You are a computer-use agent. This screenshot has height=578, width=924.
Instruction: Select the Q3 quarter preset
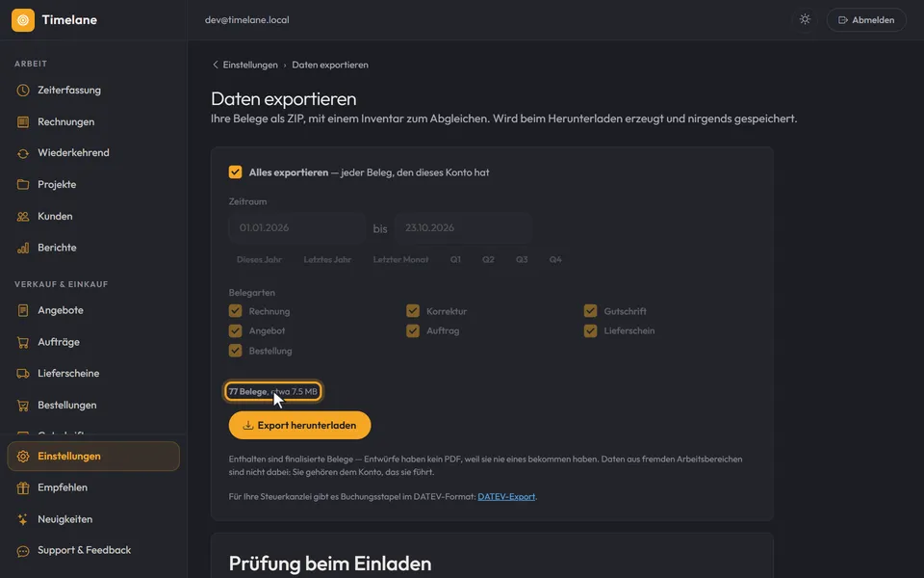pos(522,259)
